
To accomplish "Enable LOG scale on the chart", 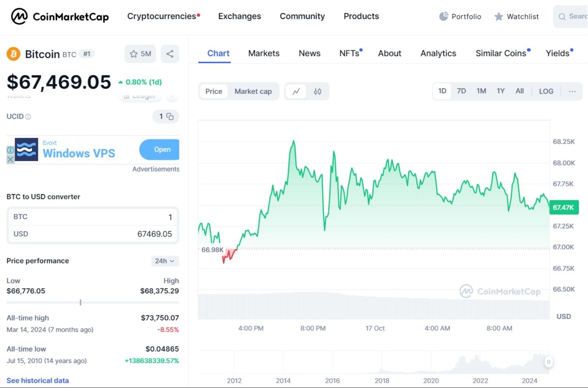I will pos(546,91).
